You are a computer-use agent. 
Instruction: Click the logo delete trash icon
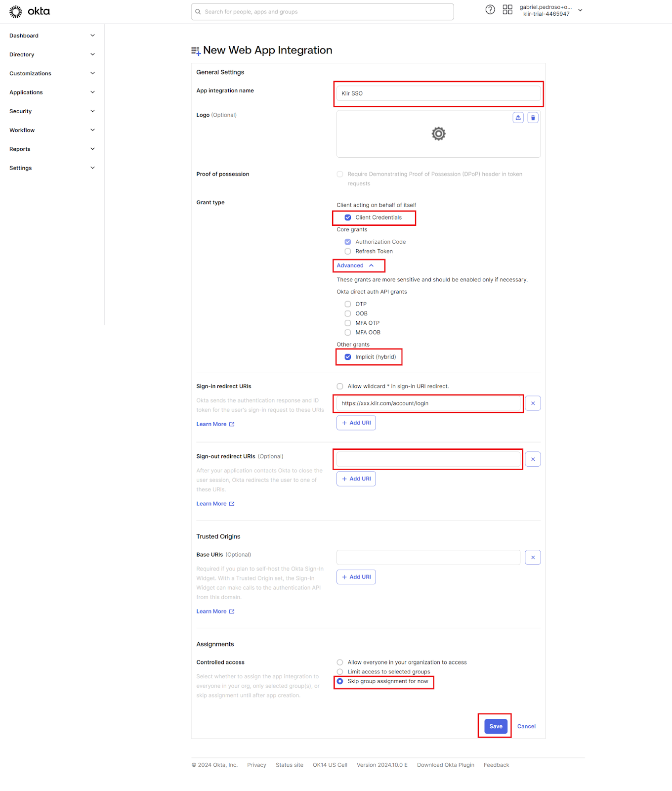tap(533, 118)
